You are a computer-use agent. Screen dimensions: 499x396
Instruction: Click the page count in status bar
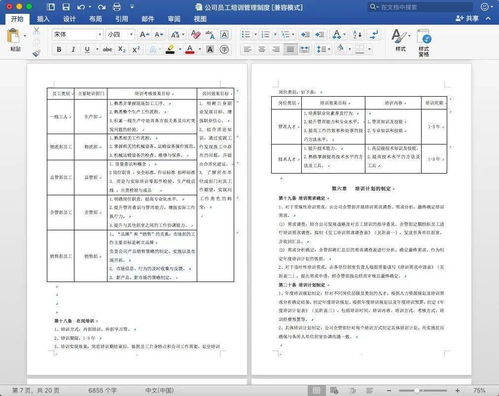tap(36, 390)
